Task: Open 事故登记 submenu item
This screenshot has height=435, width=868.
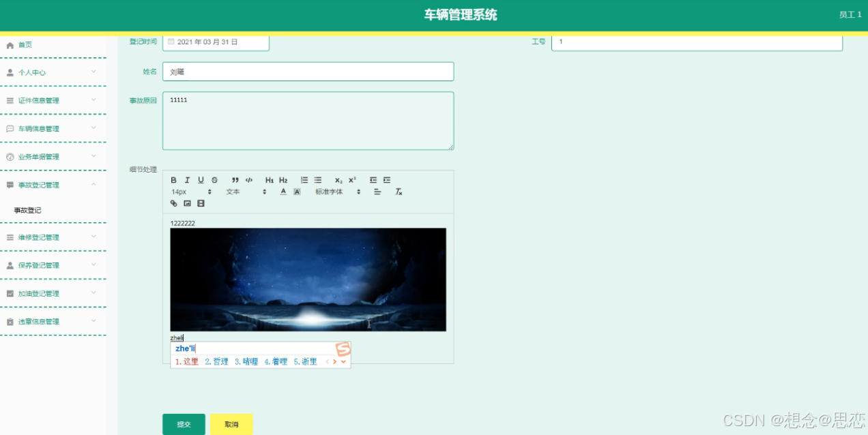Action: pos(28,211)
